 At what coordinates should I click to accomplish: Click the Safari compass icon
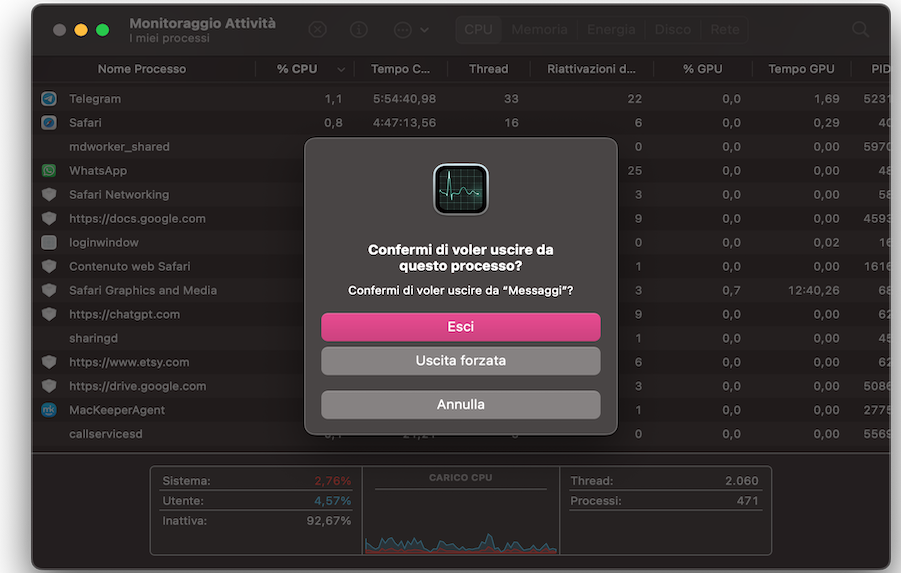[49, 123]
